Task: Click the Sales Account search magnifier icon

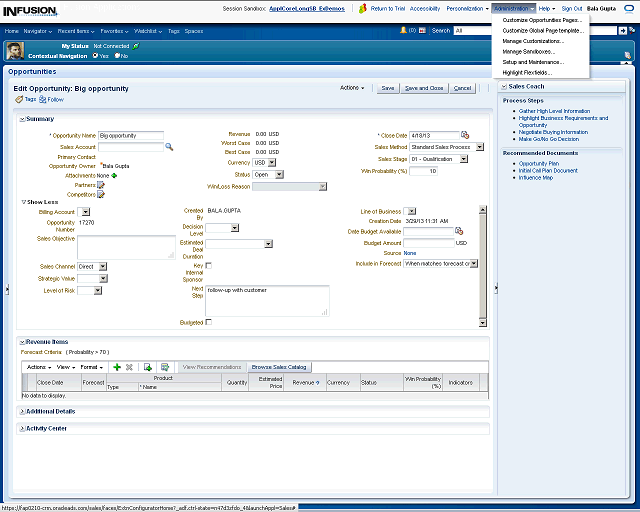Action: (169, 146)
